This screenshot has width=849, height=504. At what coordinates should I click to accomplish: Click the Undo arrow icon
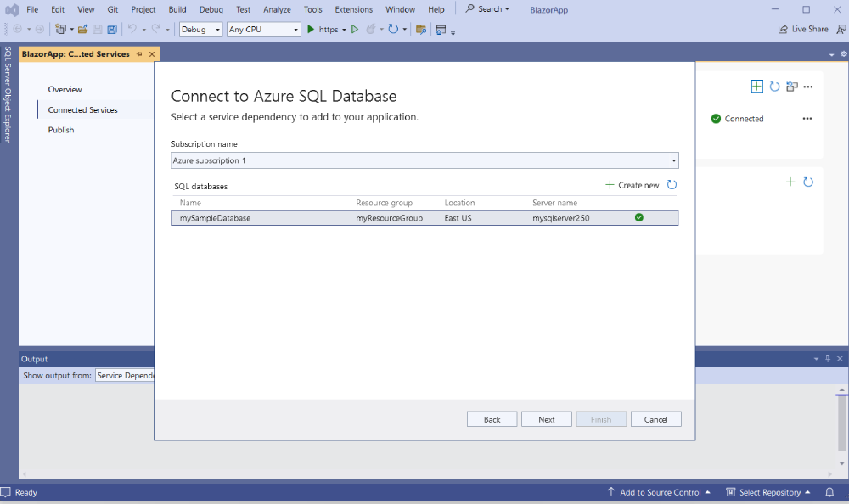click(x=132, y=29)
